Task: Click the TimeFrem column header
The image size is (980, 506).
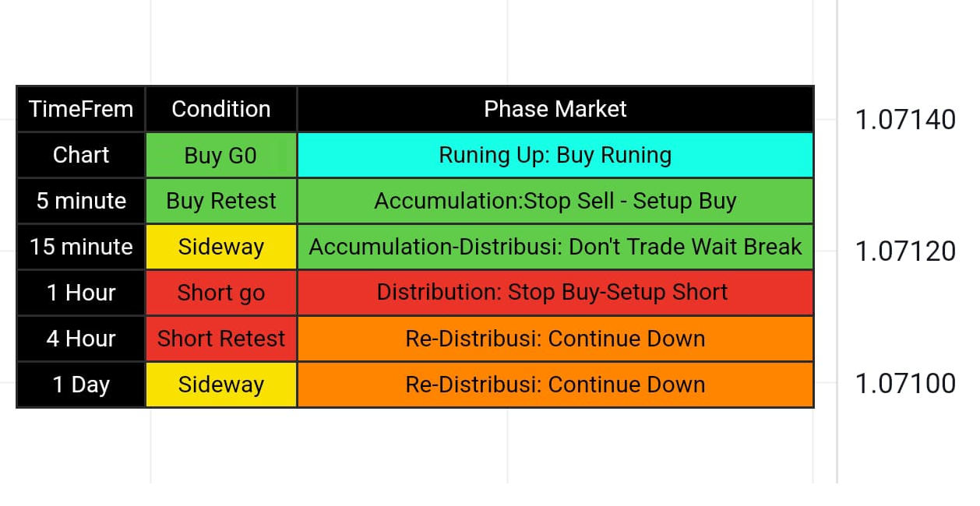Action: (x=81, y=109)
